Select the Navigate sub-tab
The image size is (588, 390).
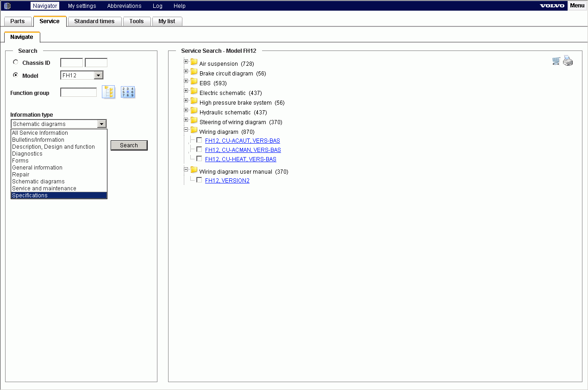pyautogui.click(x=22, y=37)
